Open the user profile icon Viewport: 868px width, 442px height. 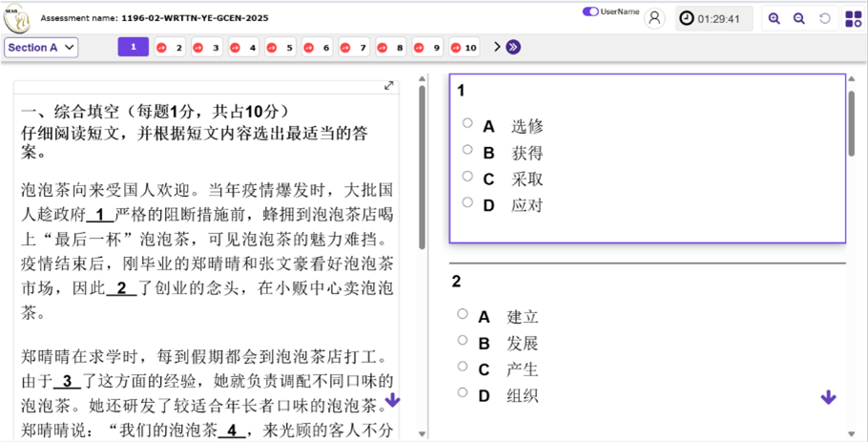tap(654, 18)
